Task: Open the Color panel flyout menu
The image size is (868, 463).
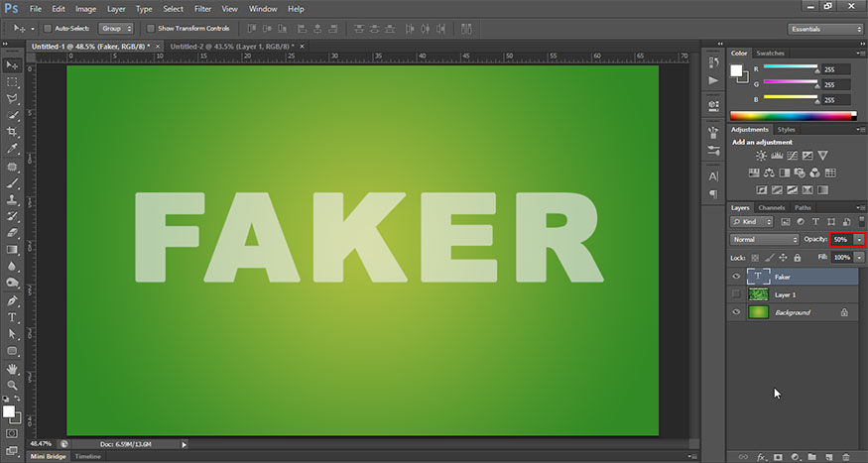Action: (860, 54)
